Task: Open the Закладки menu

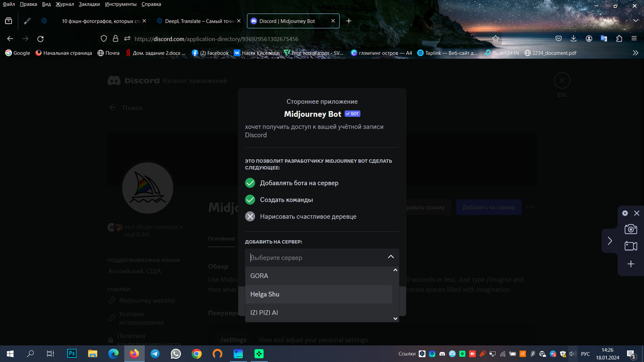Action: [x=89, y=4]
